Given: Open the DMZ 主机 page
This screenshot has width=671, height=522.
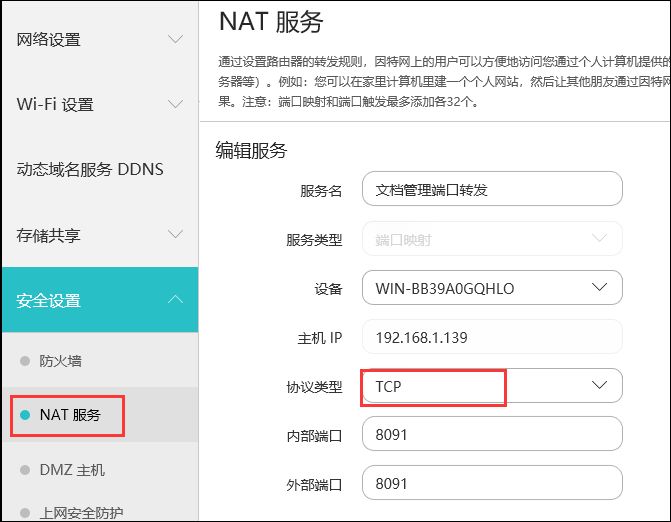Looking at the screenshot, I should coord(72,470).
